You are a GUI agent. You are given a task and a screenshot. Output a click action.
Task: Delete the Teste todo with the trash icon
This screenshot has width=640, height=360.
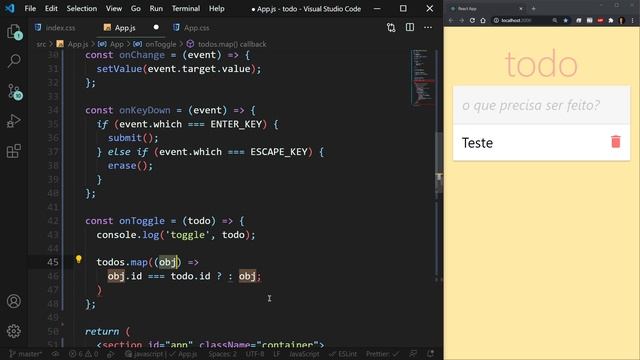[x=616, y=142]
